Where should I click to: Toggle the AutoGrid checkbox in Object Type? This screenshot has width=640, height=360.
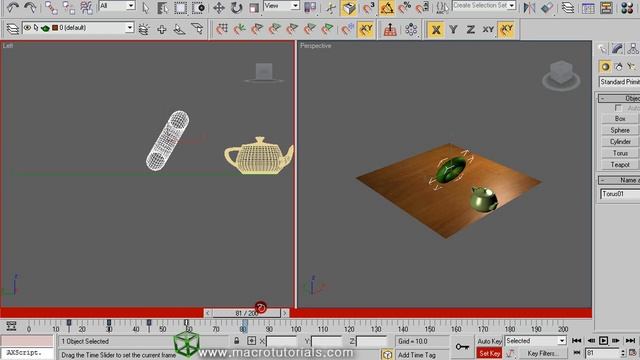pyautogui.click(x=618, y=108)
